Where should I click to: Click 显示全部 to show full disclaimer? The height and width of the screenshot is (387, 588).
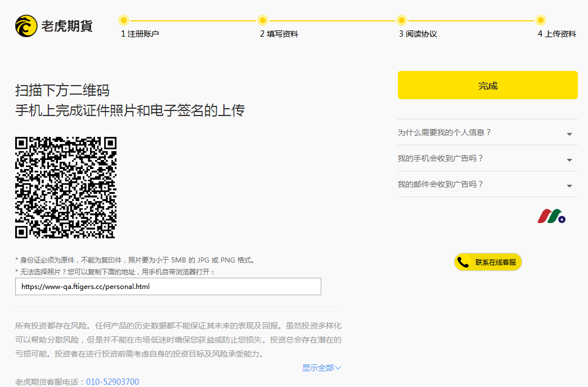(x=321, y=368)
